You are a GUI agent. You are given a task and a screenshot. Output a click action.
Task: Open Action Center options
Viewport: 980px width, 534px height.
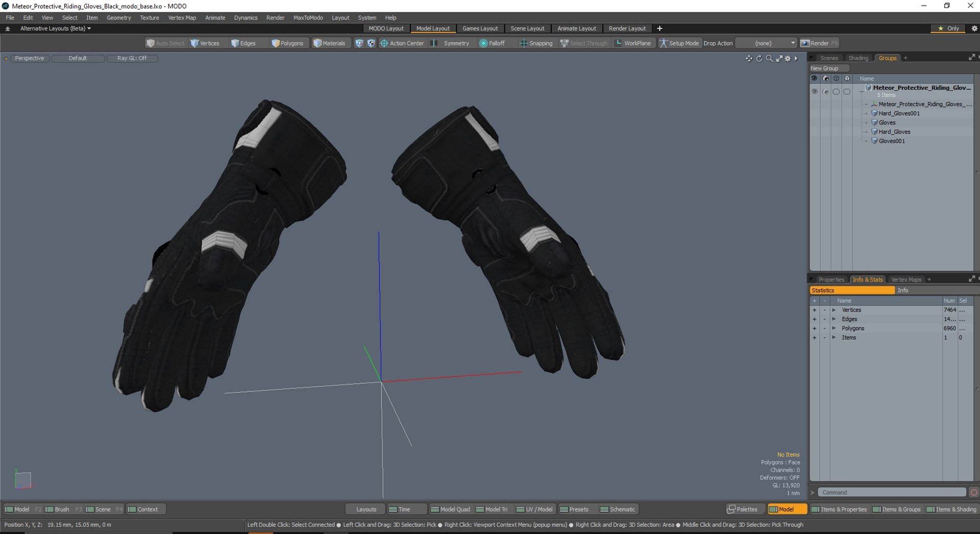tap(402, 43)
